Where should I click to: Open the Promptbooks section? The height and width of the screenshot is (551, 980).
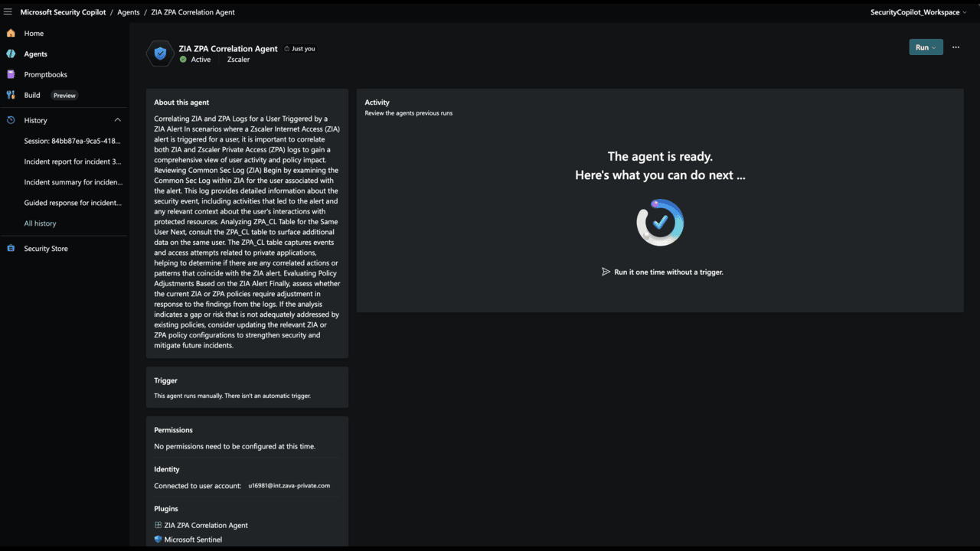[45, 75]
